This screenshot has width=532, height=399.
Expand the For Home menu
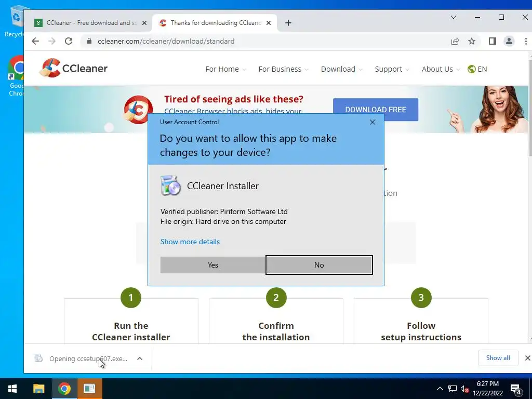[225, 69]
